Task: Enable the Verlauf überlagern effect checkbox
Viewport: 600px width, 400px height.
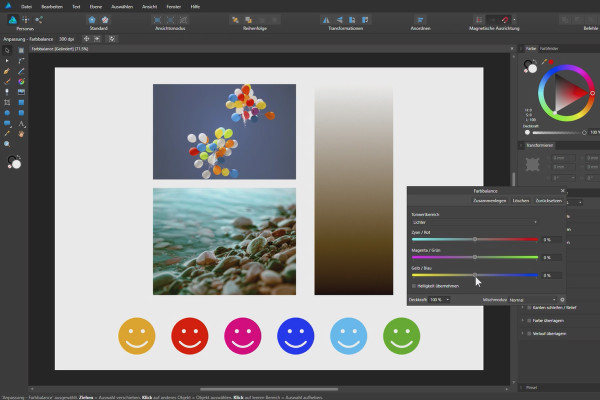Action: (529, 333)
